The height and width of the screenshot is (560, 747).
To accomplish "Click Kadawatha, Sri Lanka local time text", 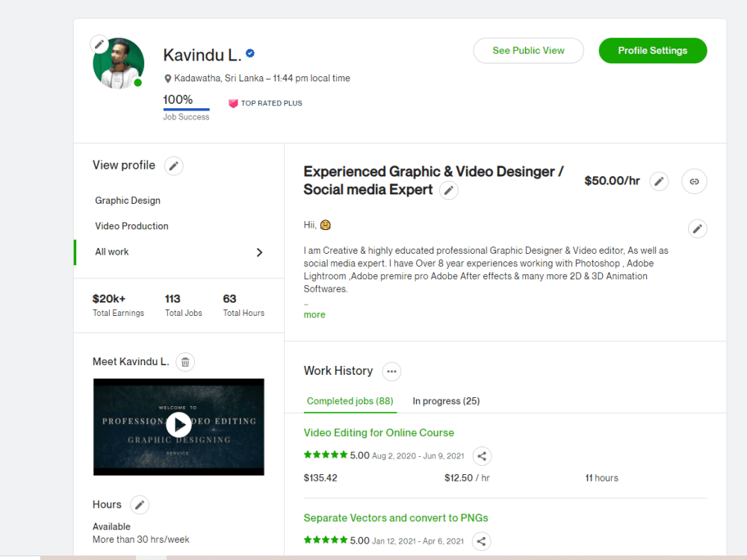I will pyautogui.click(x=262, y=78).
